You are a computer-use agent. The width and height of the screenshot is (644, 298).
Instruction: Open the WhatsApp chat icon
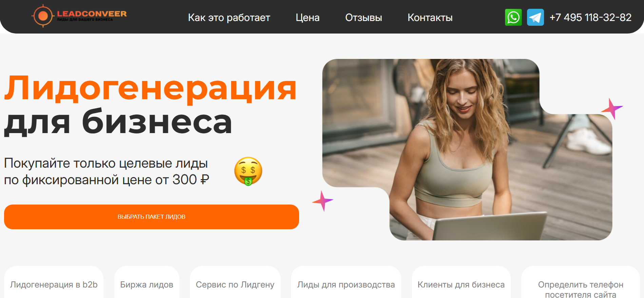tap(513, 17)
